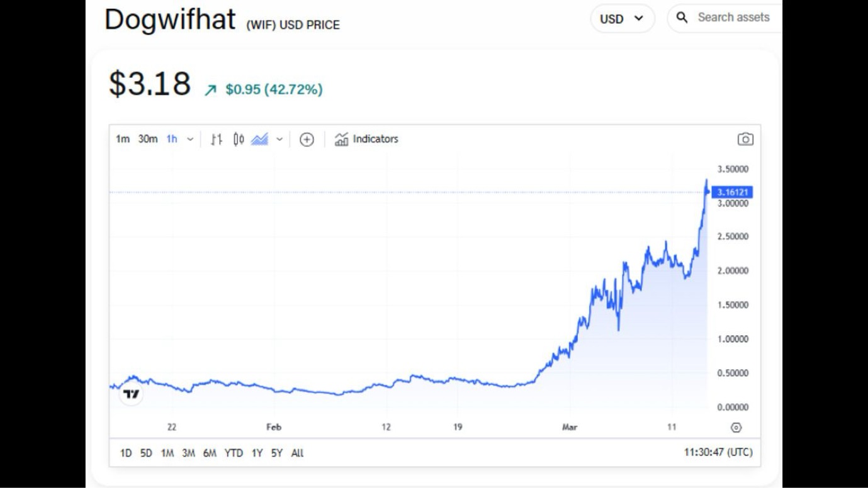Show the All date range
The image size is (868, 488).
(297, 453)
